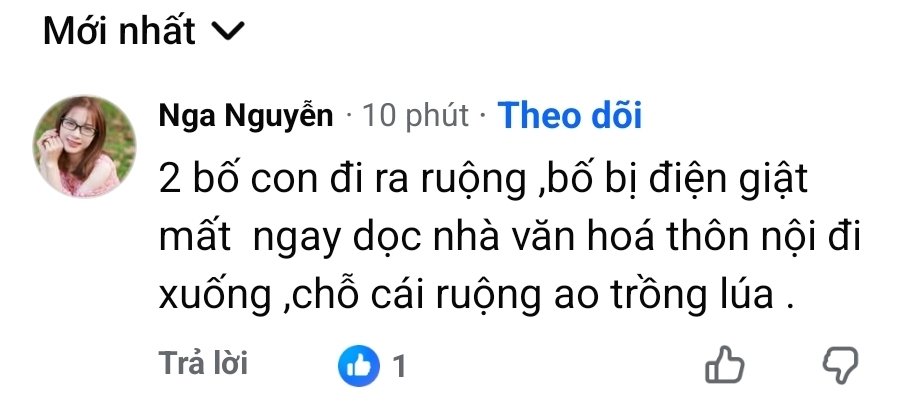View reaction count showing 1
The image size is (903, 408).
click(399, 366)
